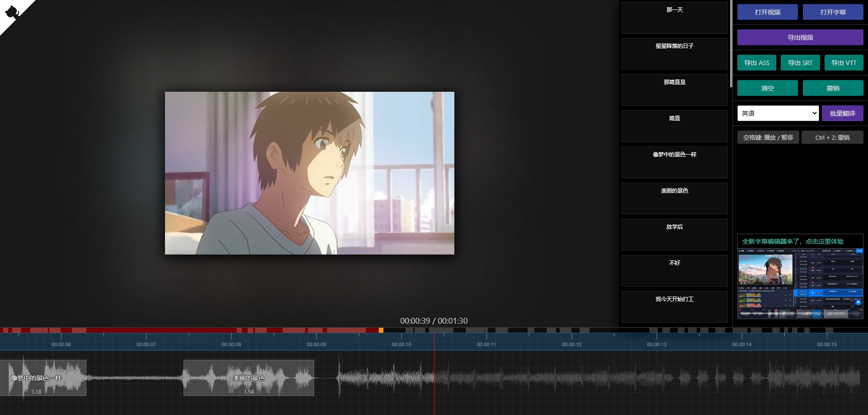868x415 pixels.
Task: Click the 打开视频 button
Action: (x=767, y=12)
